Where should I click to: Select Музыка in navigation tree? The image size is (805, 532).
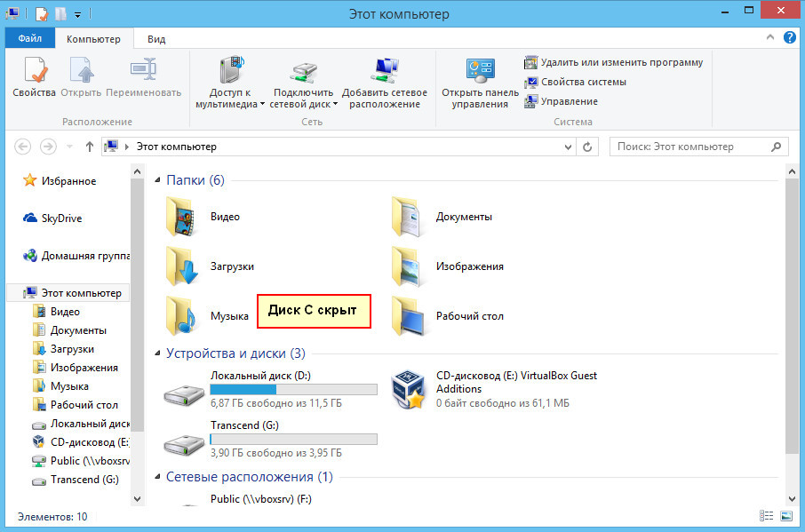pos(60,386)
